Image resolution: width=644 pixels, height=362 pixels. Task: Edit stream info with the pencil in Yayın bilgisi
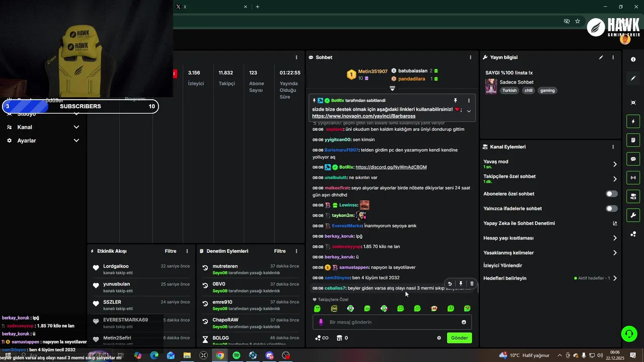tap(601, 57)
